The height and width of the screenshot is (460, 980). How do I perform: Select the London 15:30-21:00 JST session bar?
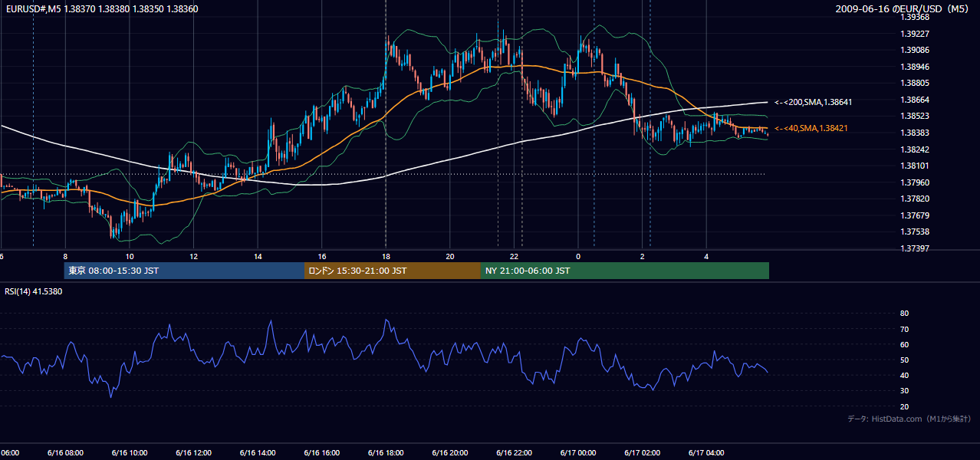tap(393, 271)
